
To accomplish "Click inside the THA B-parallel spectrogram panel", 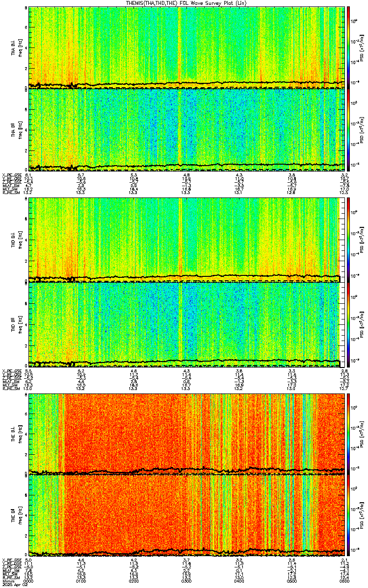I will tap(186, 129).
